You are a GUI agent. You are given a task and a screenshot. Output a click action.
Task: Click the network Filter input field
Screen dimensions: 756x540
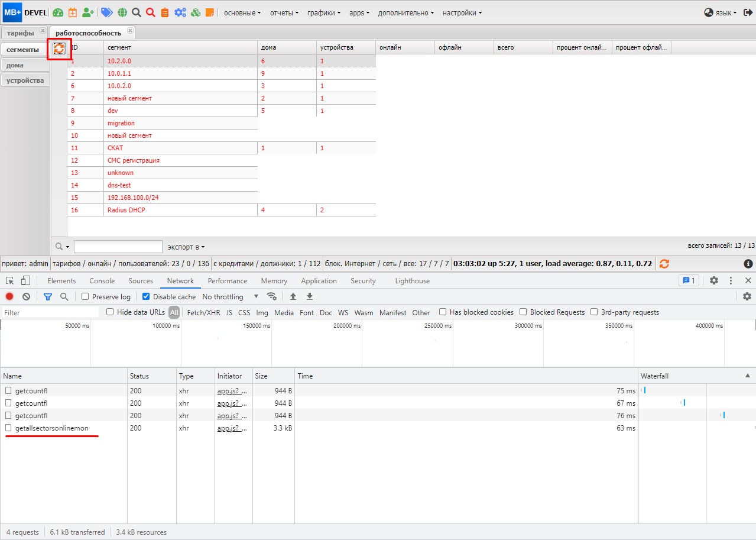[x=50, y=312]
